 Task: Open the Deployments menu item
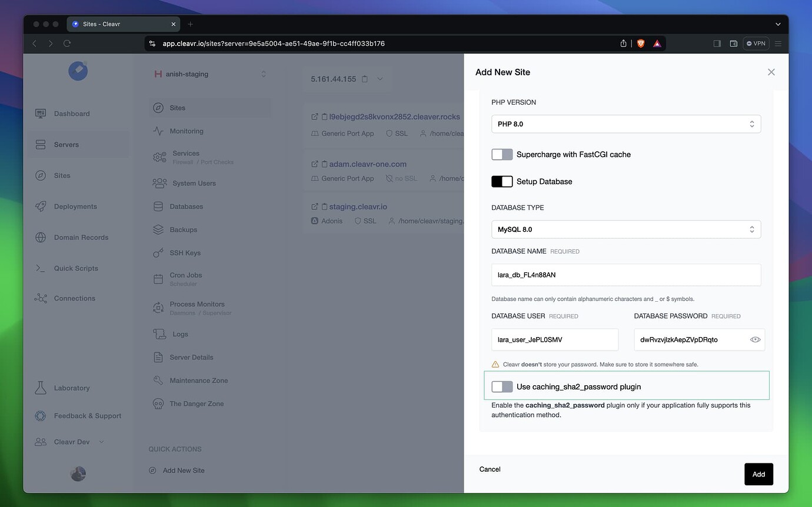point(75,206)
